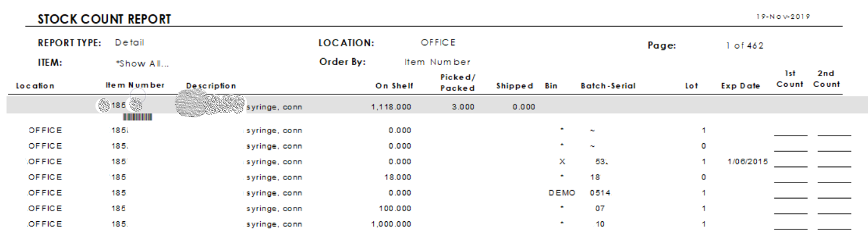Click the Picked/Packed column header
Image resolution: width=868 pixels, height=230 pixels.
(457, 82)
